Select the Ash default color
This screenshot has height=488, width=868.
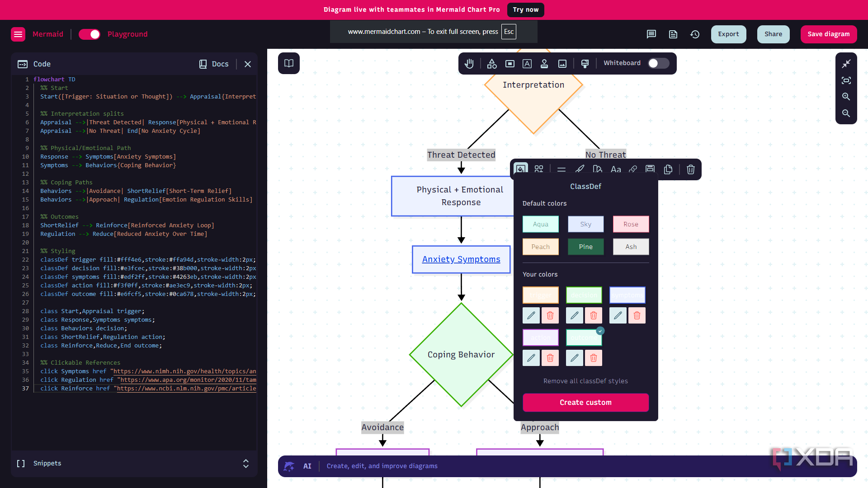631,247
